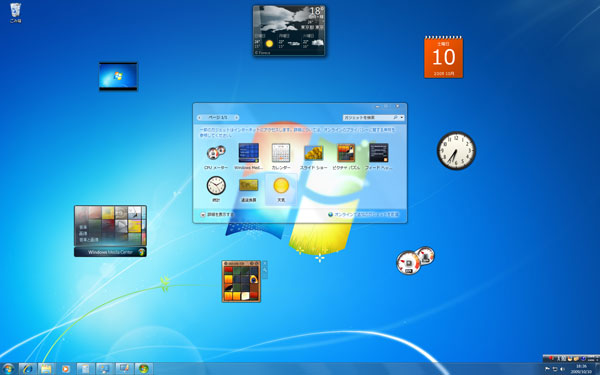Click the orange calendar gadget showing 10
The image size is (600, 375).
443,57
